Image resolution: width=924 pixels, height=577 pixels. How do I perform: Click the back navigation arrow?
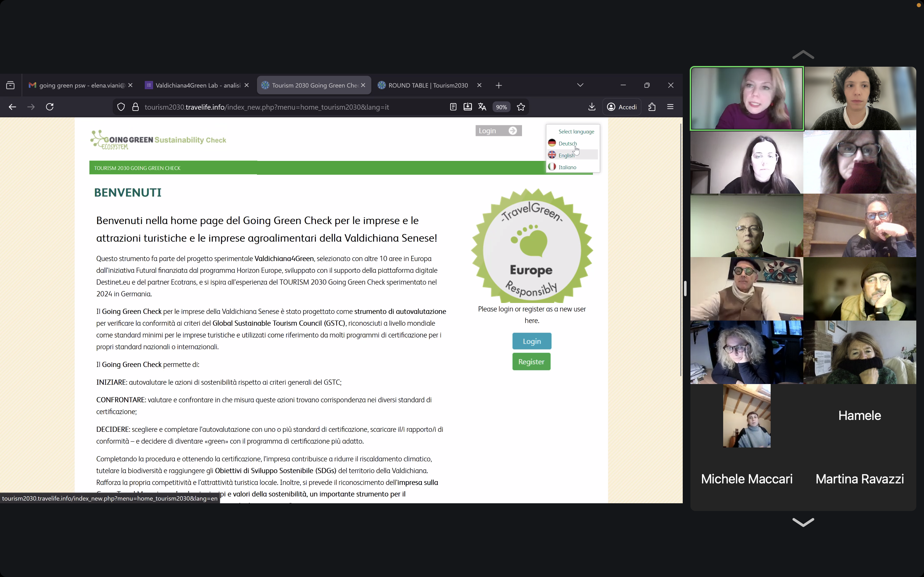12,107
